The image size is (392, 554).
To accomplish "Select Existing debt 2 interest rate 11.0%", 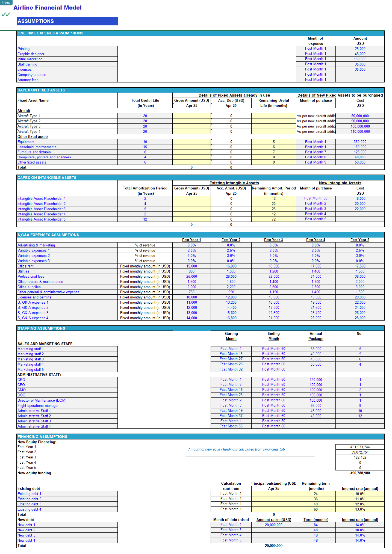I will 360,499.
